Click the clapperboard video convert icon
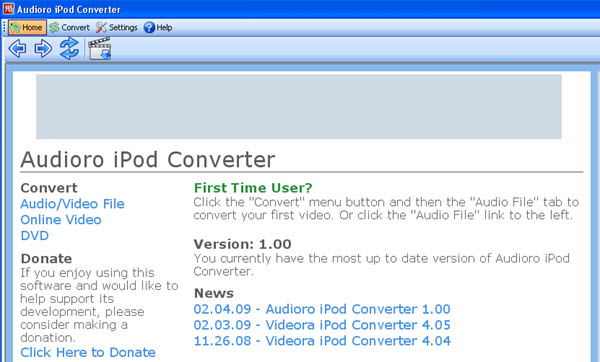600x362 pixels. point(99,49)
